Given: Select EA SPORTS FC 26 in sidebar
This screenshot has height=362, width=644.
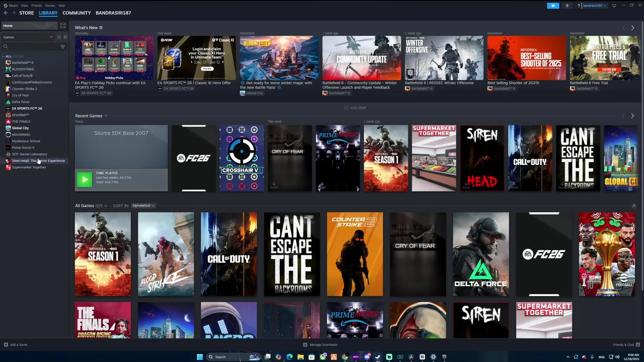Looking at the screenshot, I should tap(27, 108).
